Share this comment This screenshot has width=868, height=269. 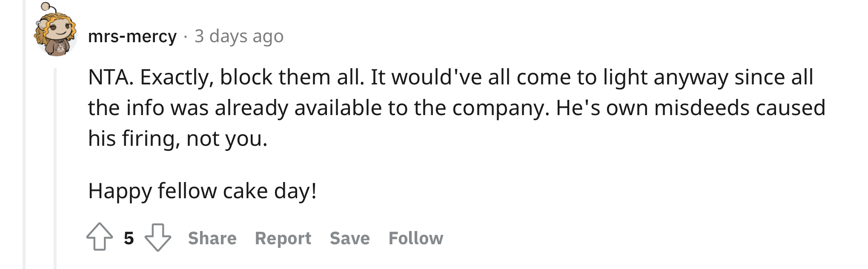click(x=212, y=238)
